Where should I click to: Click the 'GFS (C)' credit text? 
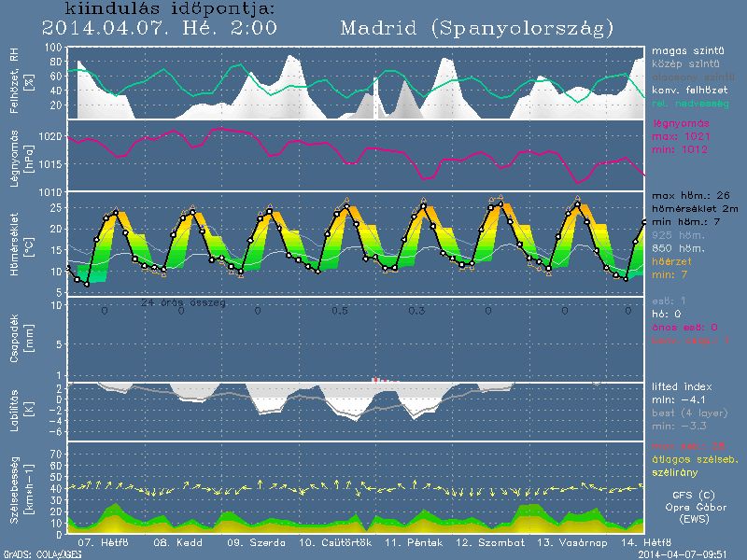[692, 495]
